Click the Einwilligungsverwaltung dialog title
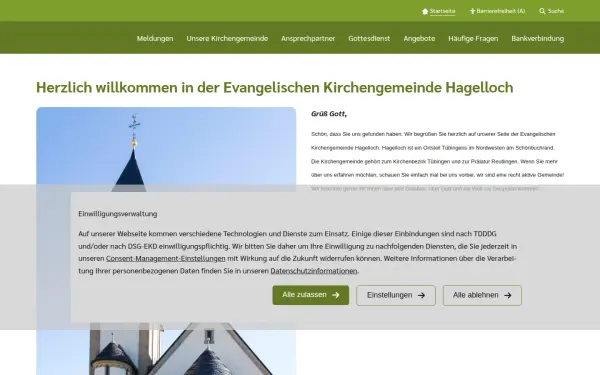 coord(118,214)
